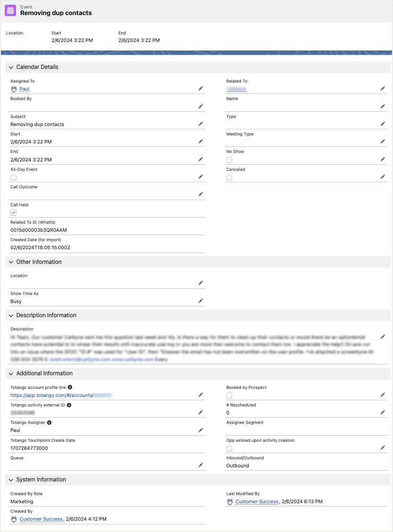
Task: Open Customer Success link under Last Modified By
Action: point(257,501)
